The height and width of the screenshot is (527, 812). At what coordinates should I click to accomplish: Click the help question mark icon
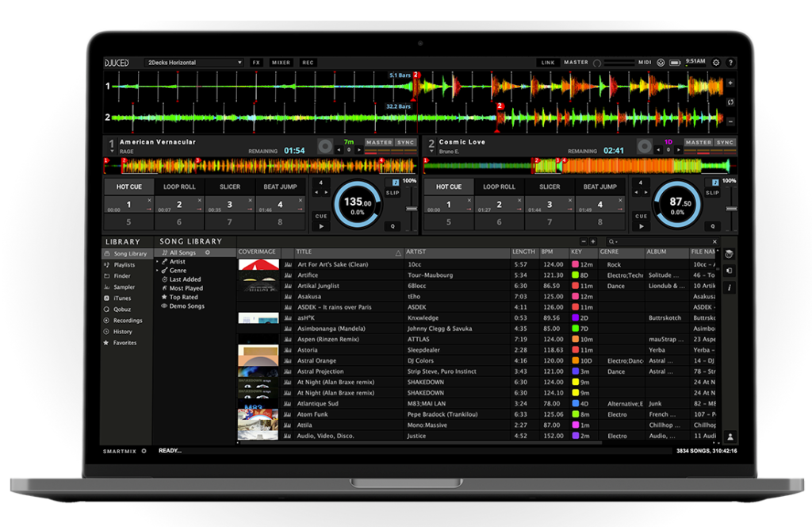point(731,62)
